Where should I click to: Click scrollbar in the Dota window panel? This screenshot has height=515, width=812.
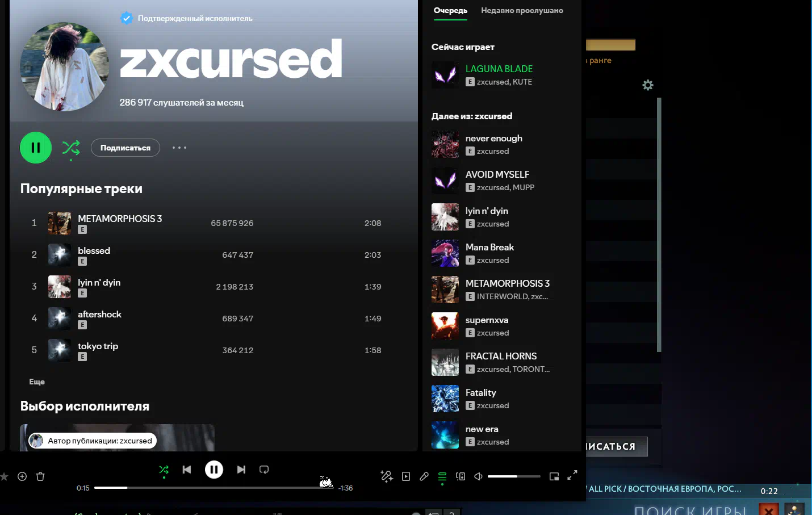pos(659,225)
